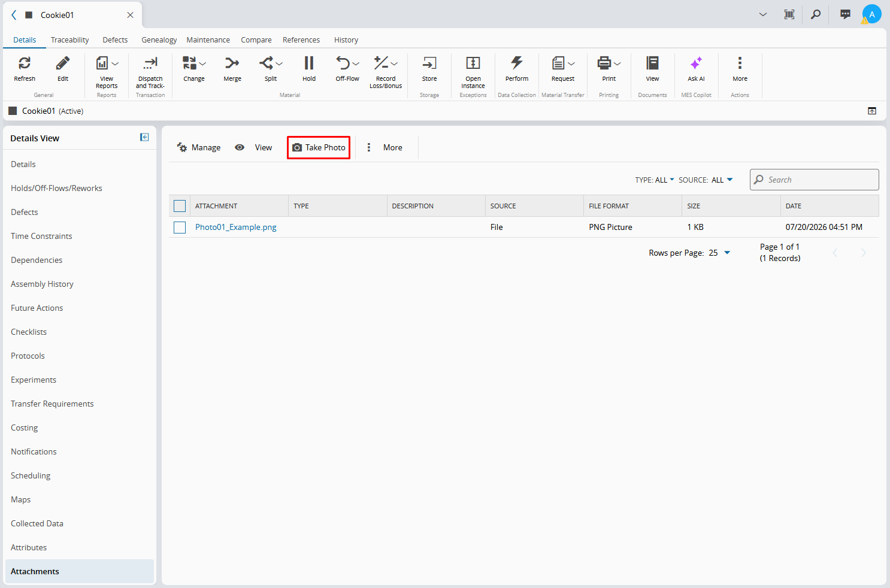890x588 pixels.
Task: Open View Documents icon
Action: [x=653, y=63]
